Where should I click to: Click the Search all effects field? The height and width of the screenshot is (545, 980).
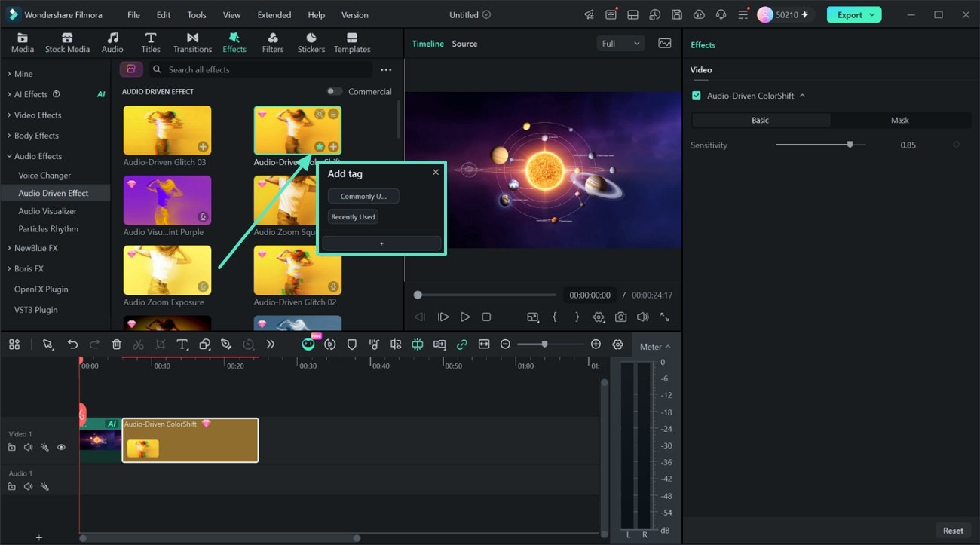260,69
